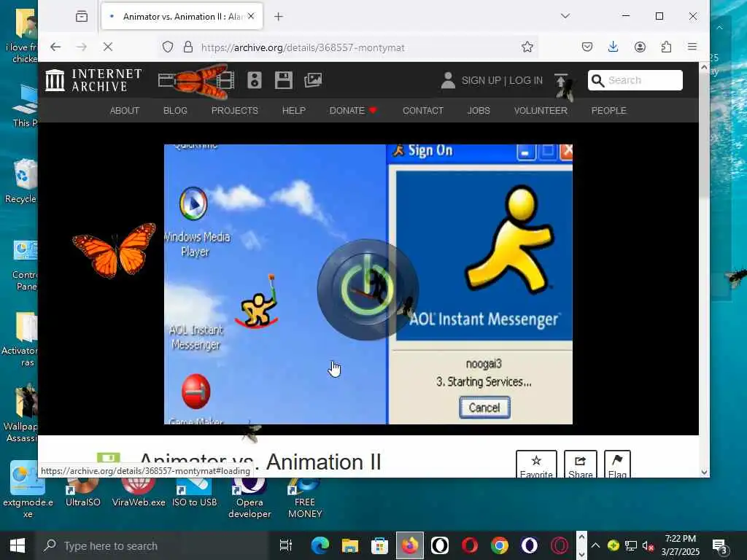Click the upload arrow icon in Archive header
The width and height of the screenshot is (747, 560).
(x=561, y=80)
